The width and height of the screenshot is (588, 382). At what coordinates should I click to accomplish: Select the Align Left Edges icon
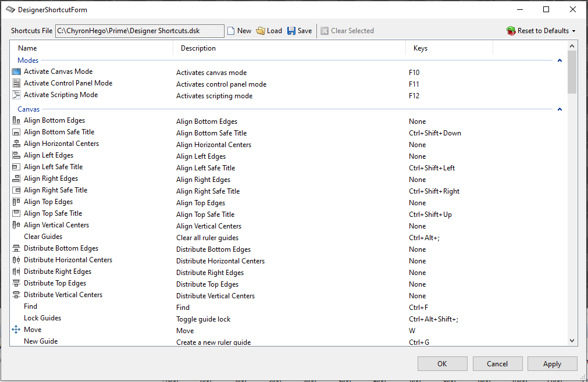click(x=16, y=155)
